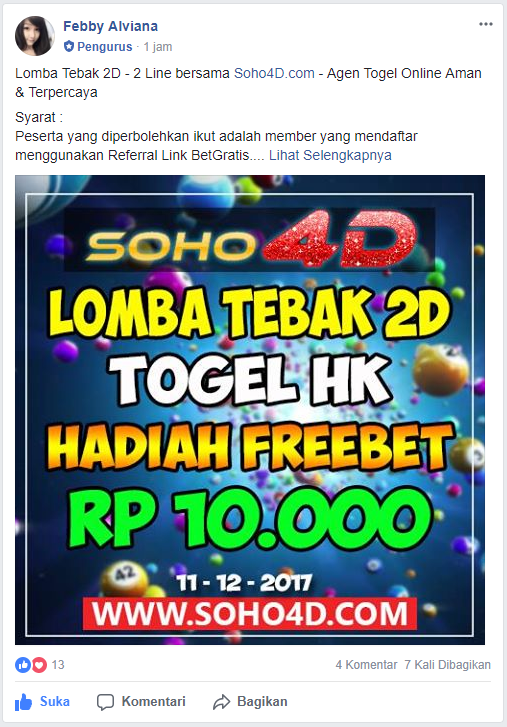Viewport: 507px width, 727px height.
Task: Expand post with Lihat Selengkapnya
Action: pyautogui.click(x=330, y=155)
